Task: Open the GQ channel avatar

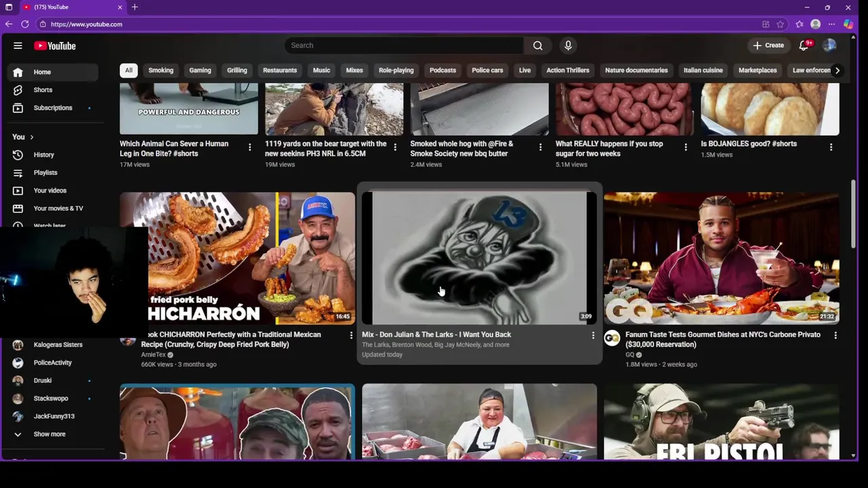Action: pyautogui.click(x=612, y=338)
